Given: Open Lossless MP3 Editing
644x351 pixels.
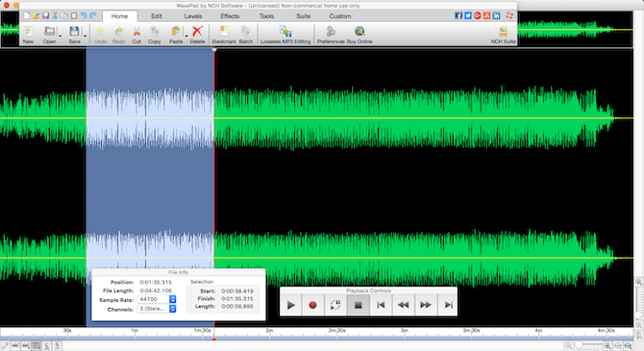Looking at the screenshot, I should pyautogui.click(x=285, y=35).
